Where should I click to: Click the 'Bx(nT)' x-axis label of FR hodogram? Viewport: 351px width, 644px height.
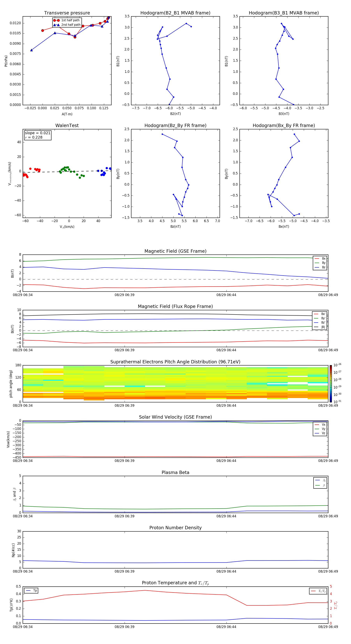(284, 227)
